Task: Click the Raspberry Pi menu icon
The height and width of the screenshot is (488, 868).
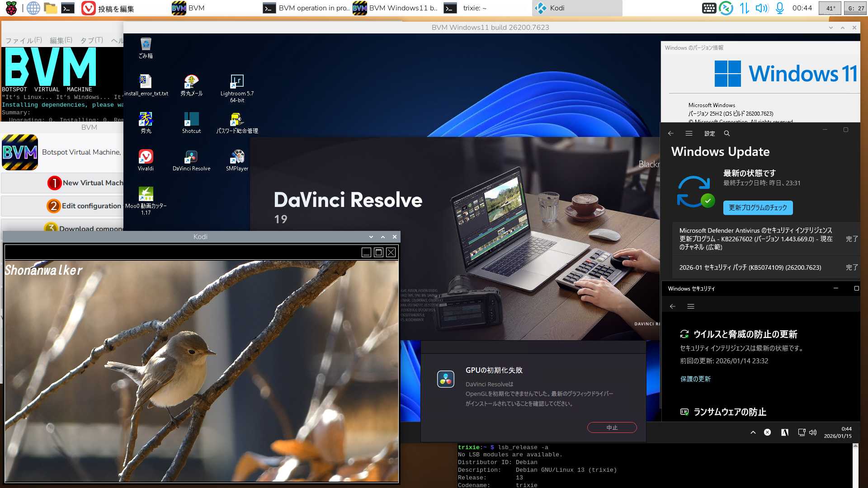Action: (11, 8)
